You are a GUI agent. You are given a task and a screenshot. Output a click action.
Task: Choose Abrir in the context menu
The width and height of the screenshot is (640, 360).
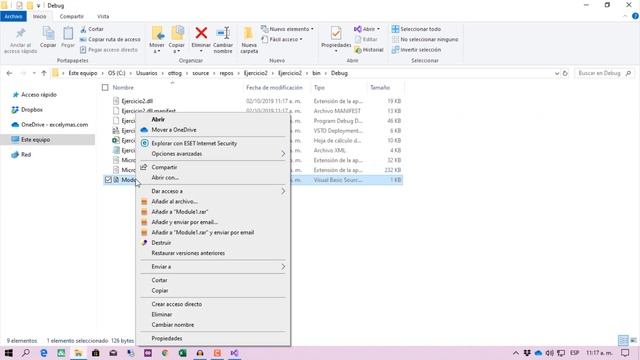pyautogui.click(x=158, y=119)
